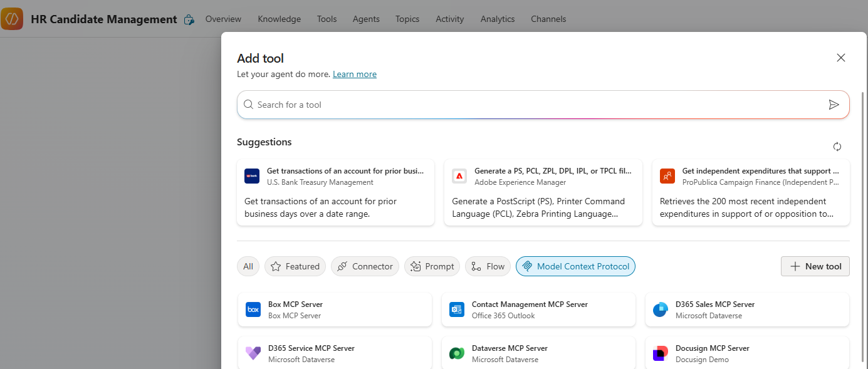Filter tools by Connector
The image size is (868, 369).
[365, 266]
